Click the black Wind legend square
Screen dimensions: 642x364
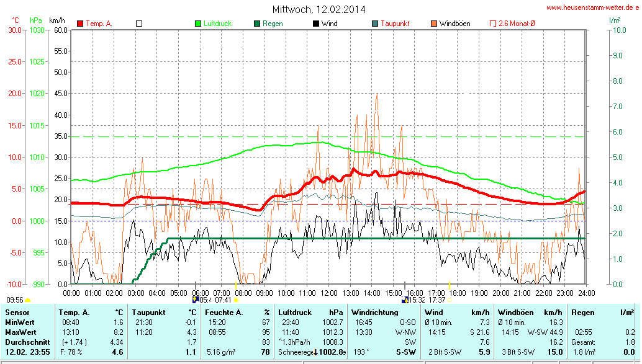pyautogui.click(x=316, y=24)
